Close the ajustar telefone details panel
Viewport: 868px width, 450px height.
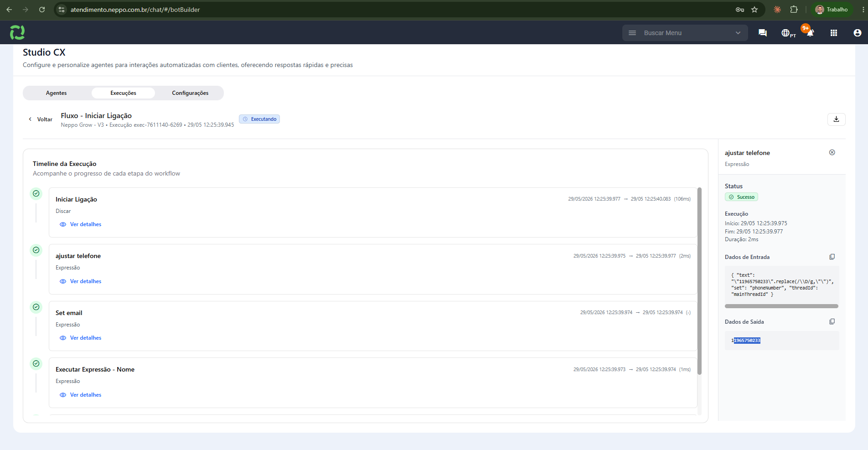832,152
